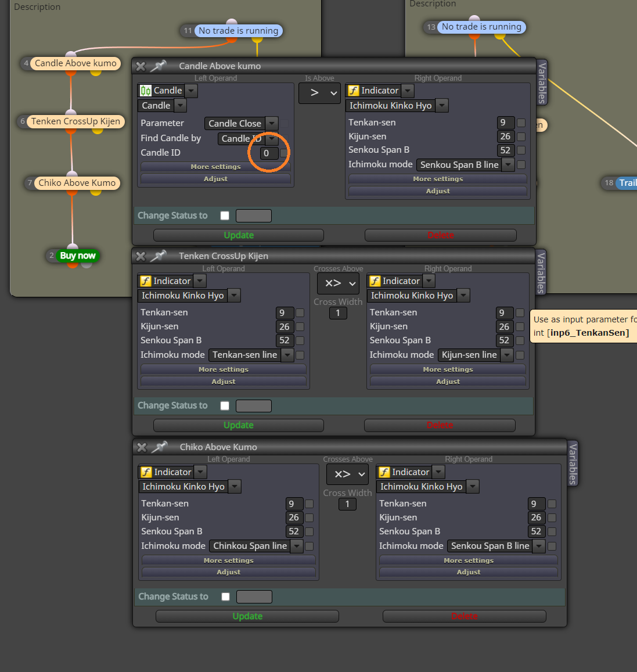
Task: Pin the Chiko Above Kumo panel
Action: tap(159, 447)
